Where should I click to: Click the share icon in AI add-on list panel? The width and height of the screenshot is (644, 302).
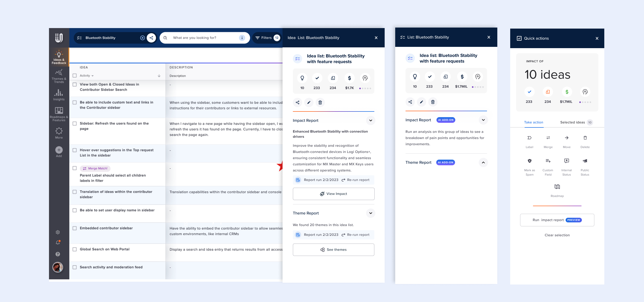410,102
